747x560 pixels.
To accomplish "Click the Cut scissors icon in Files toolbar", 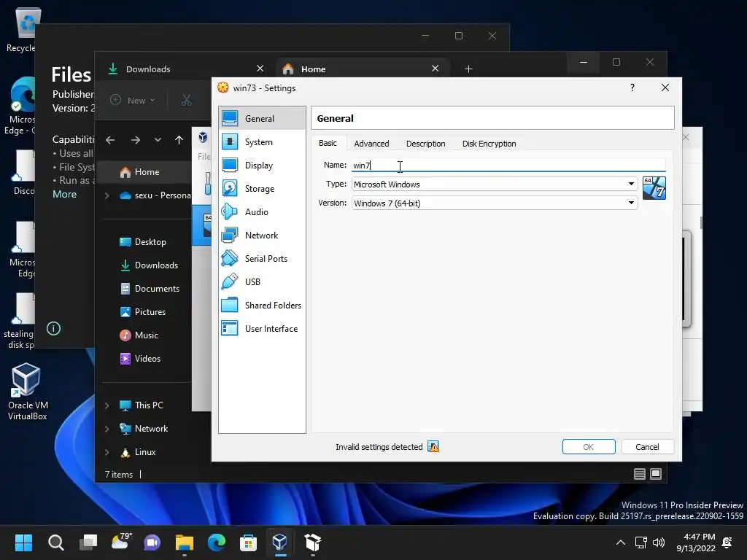I will pyautogui.click(x=186, y=100).
